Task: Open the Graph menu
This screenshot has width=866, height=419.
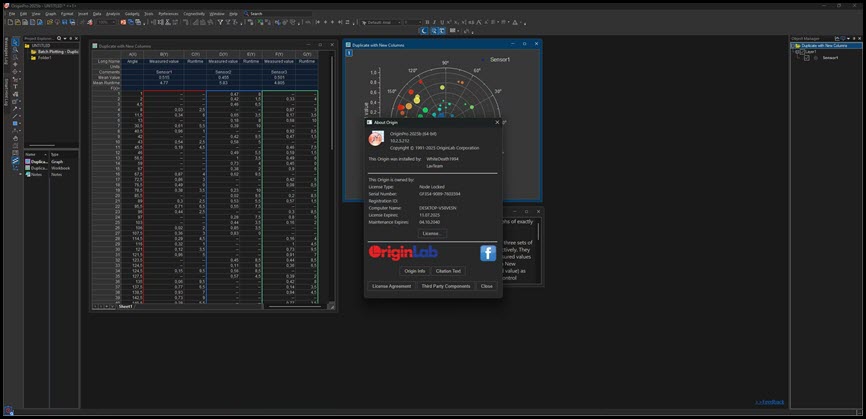Action: click(51, 13)
